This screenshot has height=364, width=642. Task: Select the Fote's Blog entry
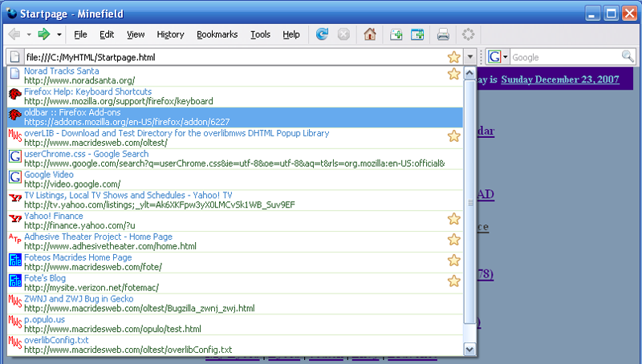[x=235, y=283]
